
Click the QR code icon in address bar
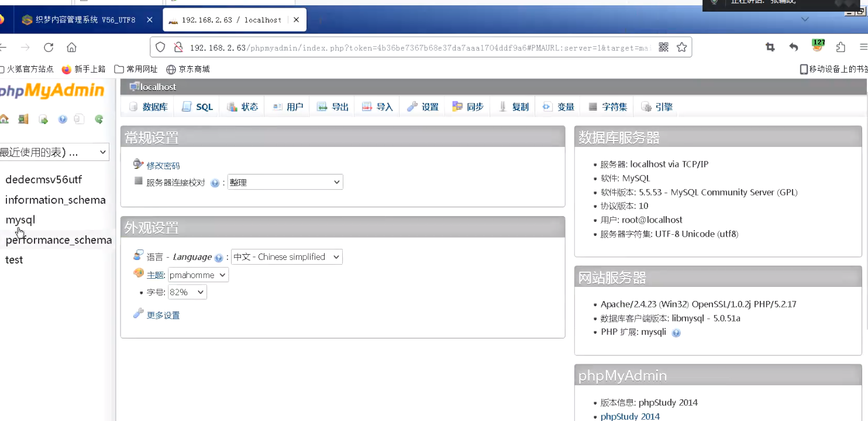[663, 47]
